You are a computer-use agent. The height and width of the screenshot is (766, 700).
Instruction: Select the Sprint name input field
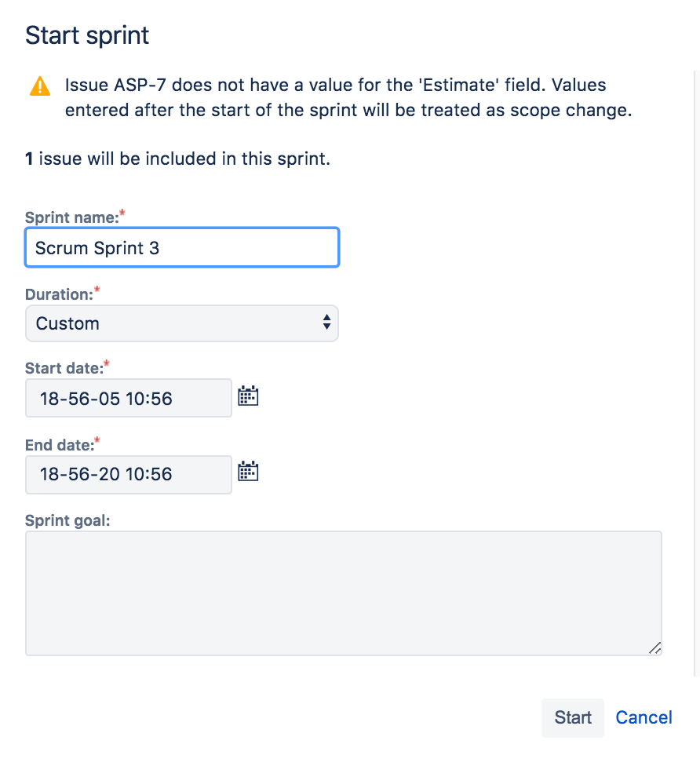[182, 247]
